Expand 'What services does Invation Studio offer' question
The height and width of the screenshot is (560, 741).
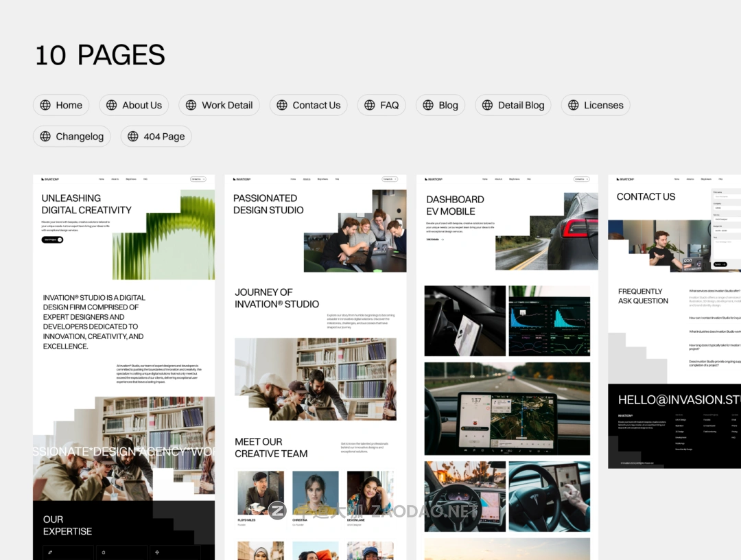click(x=714, y=291)
